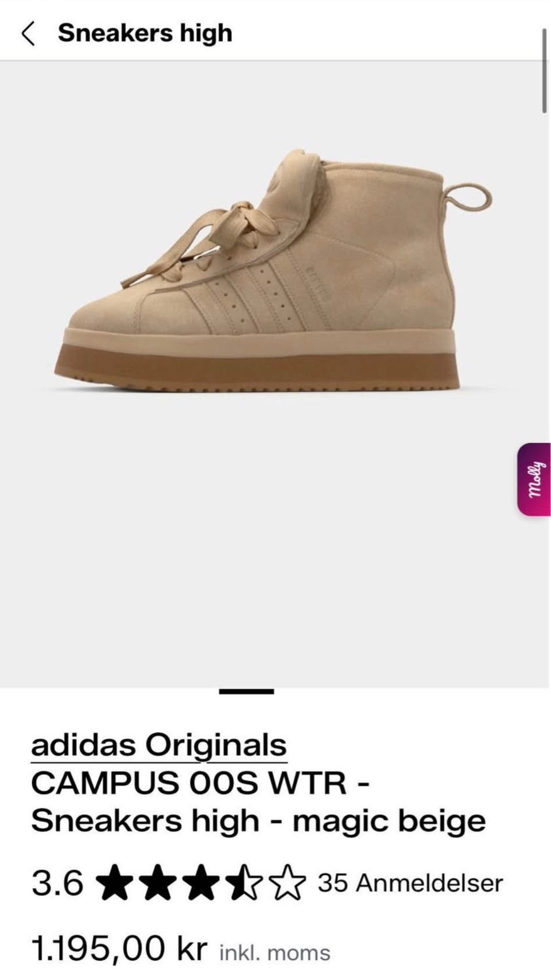
Task: Click the inkl. moms tax note
Action: coord(275,953)
